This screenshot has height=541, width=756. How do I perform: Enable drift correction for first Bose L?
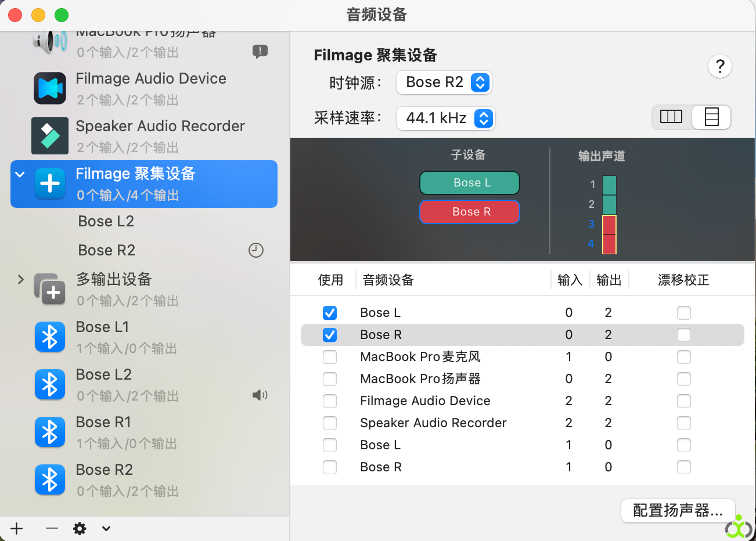(684, 313)
